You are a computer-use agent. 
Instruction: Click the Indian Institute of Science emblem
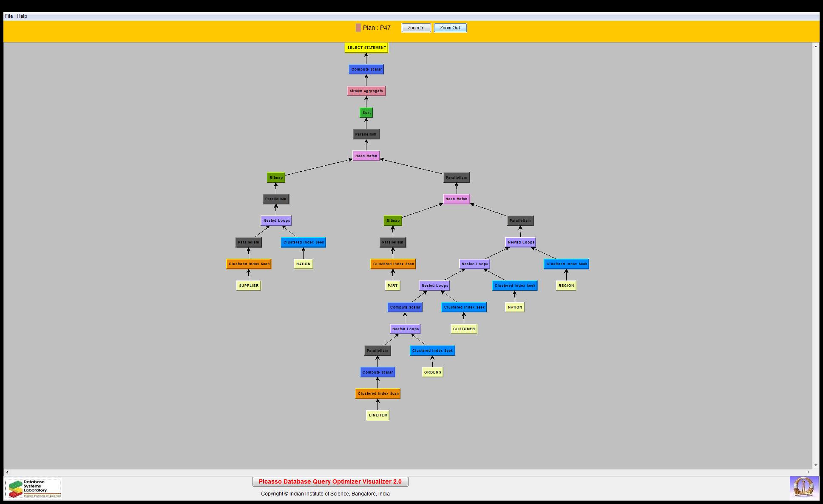(803, 487)
